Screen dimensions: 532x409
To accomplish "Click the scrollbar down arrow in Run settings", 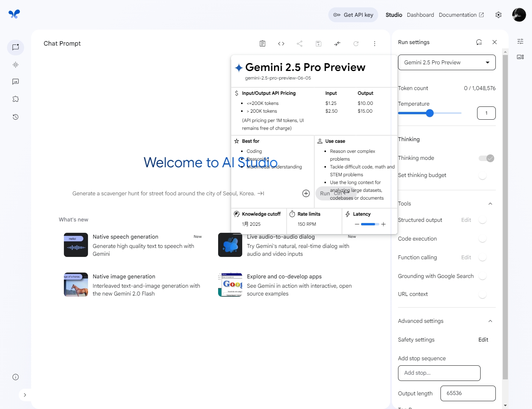I will [505, 405].
